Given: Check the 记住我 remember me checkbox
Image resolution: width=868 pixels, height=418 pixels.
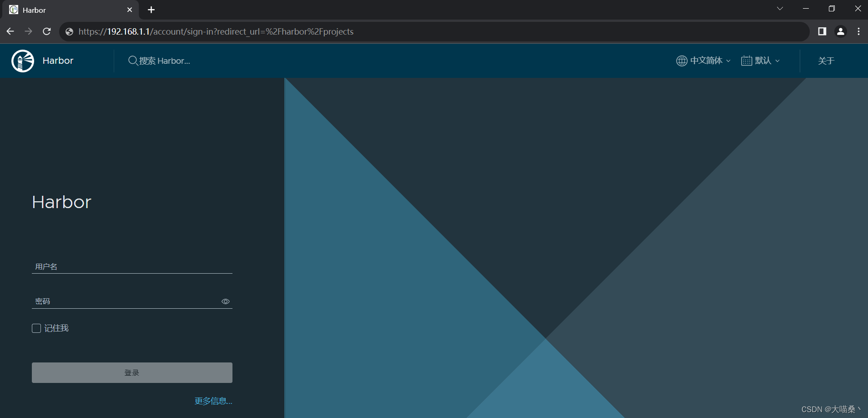Looking at the screenshot, I should (x=36, y=328).
